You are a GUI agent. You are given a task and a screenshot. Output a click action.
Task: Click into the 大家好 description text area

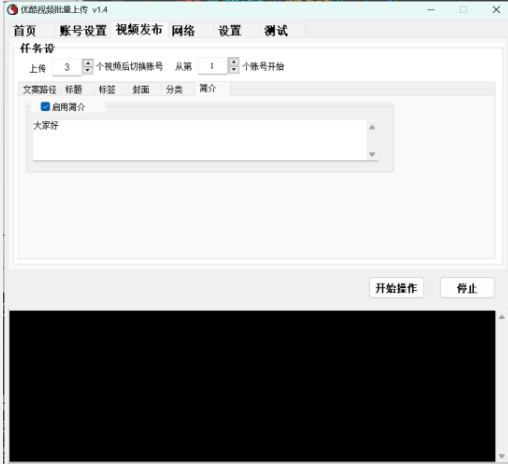200,140
